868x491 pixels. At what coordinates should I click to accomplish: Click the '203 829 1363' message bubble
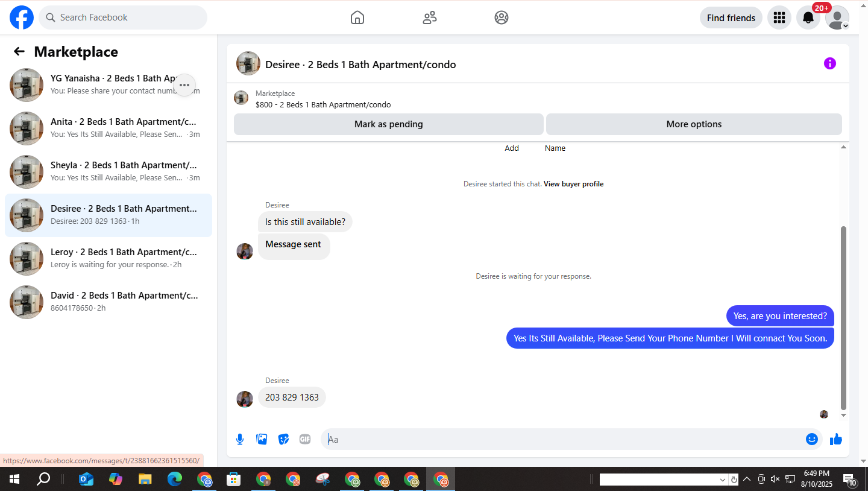(x=292, y=398)
